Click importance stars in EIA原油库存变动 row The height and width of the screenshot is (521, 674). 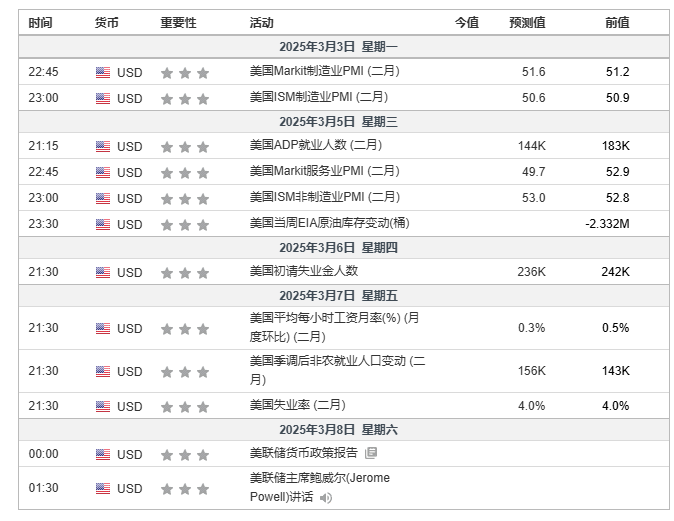click(184, 224)
